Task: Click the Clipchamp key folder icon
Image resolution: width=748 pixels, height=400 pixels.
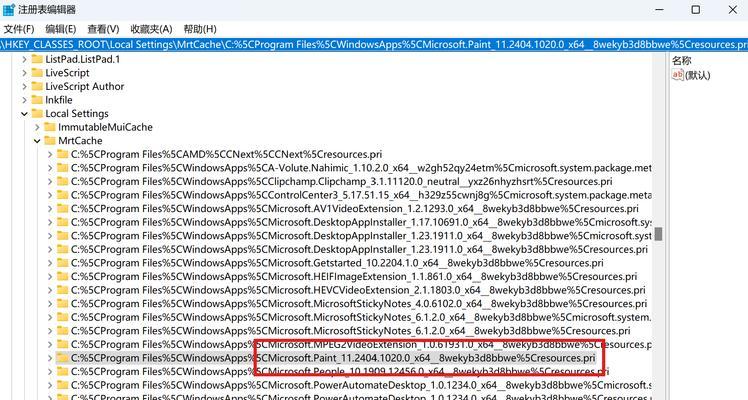Action: point(63,181)
